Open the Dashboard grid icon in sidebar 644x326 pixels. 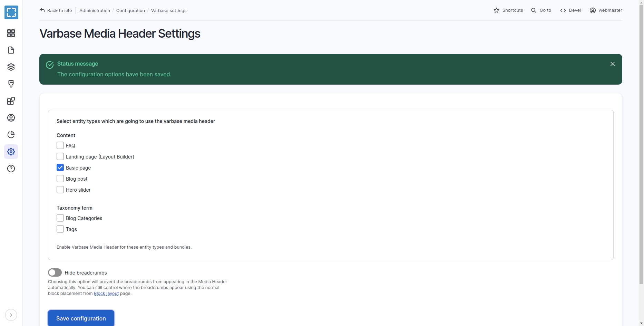pyautogui.click(x=11, y=33)
